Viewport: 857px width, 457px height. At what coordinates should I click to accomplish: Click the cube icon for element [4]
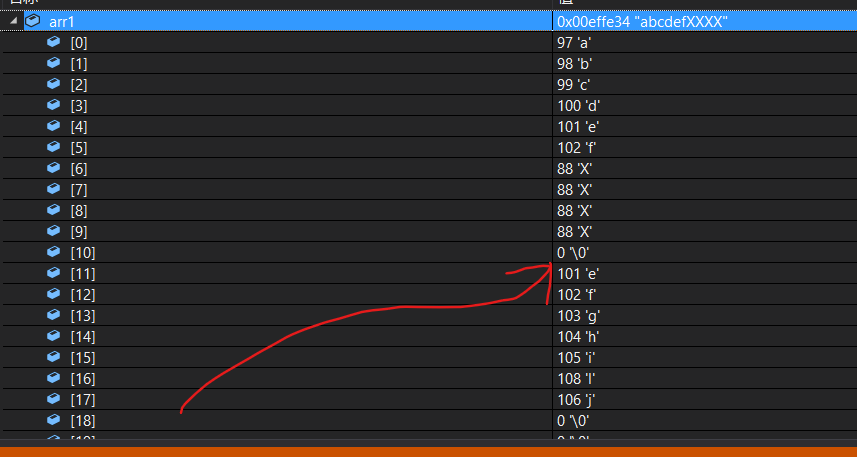pos(54,126)
